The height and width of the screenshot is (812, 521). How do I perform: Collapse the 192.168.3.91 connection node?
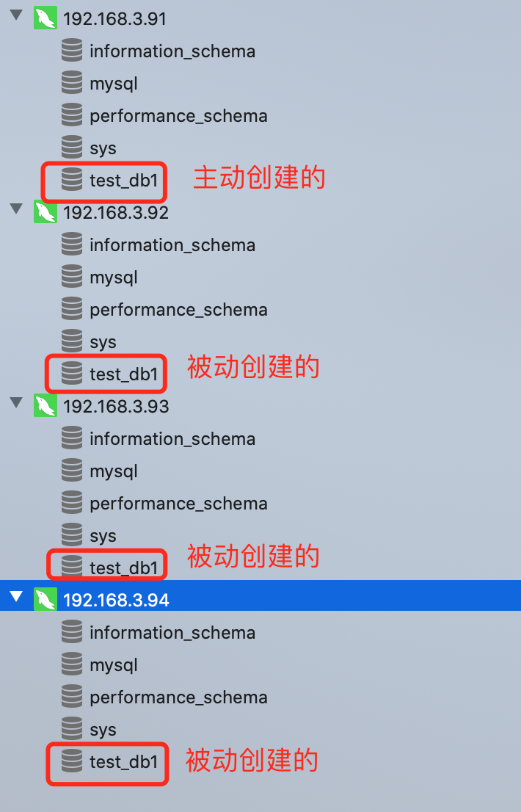(x=15, y=16)
